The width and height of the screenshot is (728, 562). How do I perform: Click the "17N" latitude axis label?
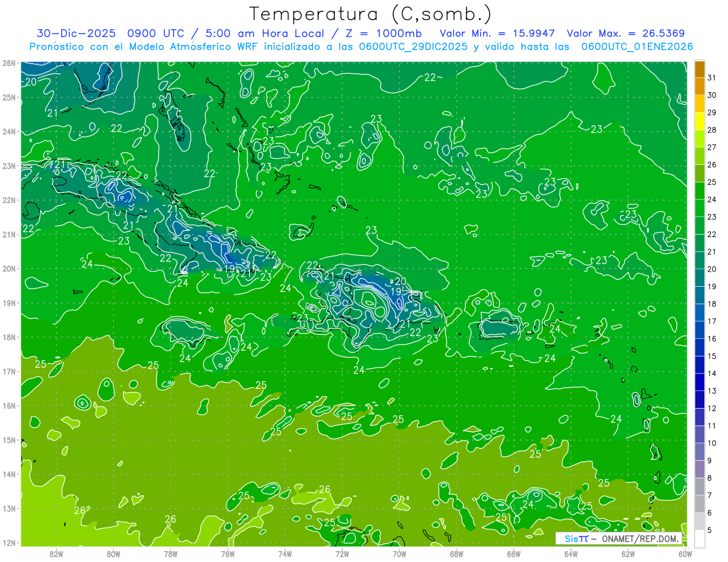point(9,371)
